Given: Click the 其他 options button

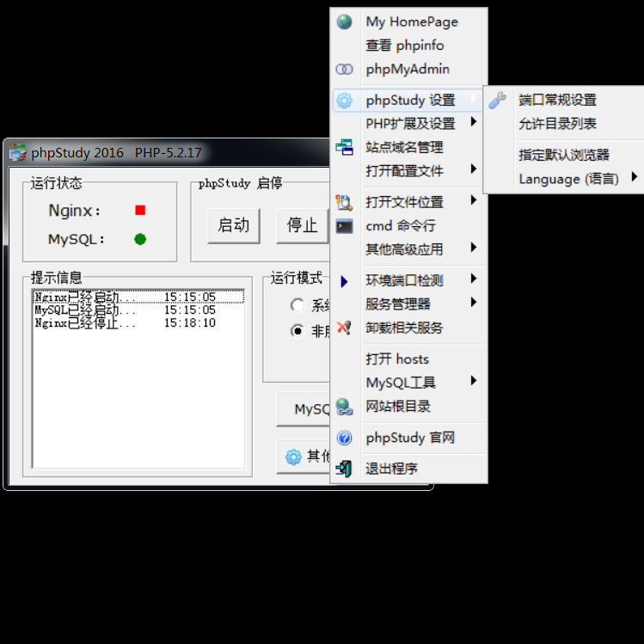Looking at the screenshot, I should (x=304, y=457).
